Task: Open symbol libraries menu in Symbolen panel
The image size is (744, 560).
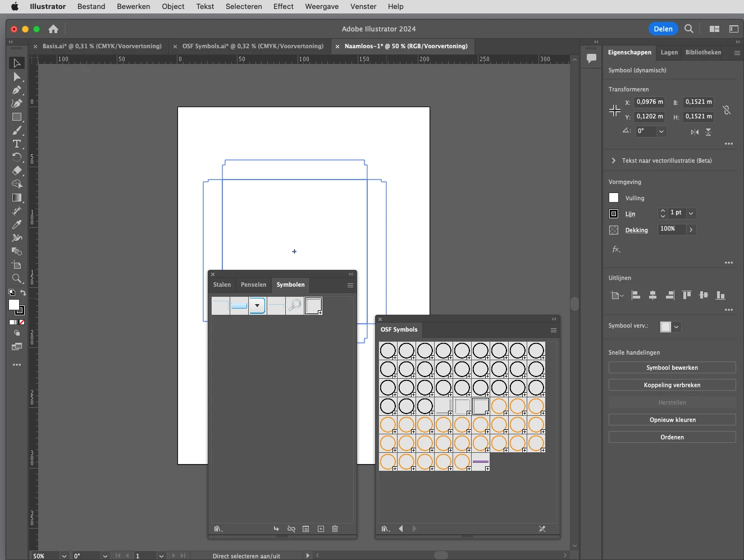Action: (x=218, y=529)
